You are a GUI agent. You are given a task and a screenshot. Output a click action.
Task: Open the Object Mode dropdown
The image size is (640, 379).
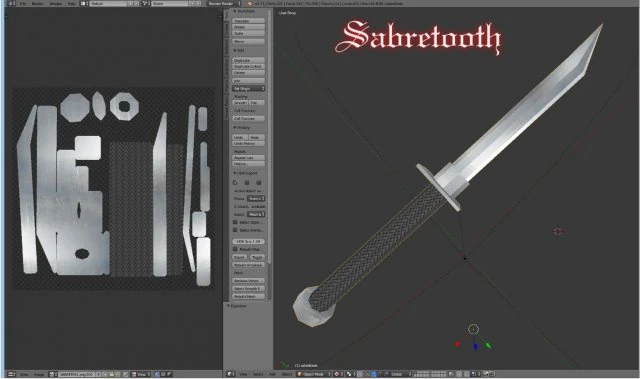click(x=313, y=374)
